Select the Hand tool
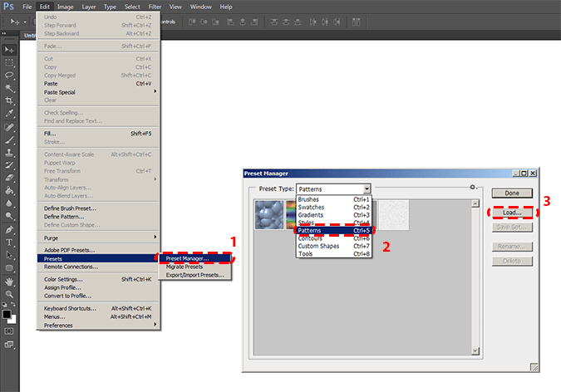The image size is (561, 392). (x=9, y=282)
